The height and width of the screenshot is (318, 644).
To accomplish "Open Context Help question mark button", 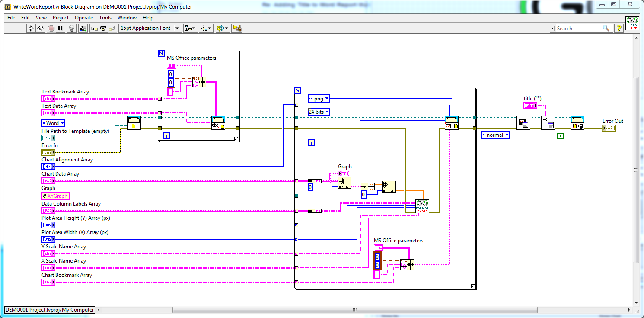I will (x=618, y=28).
